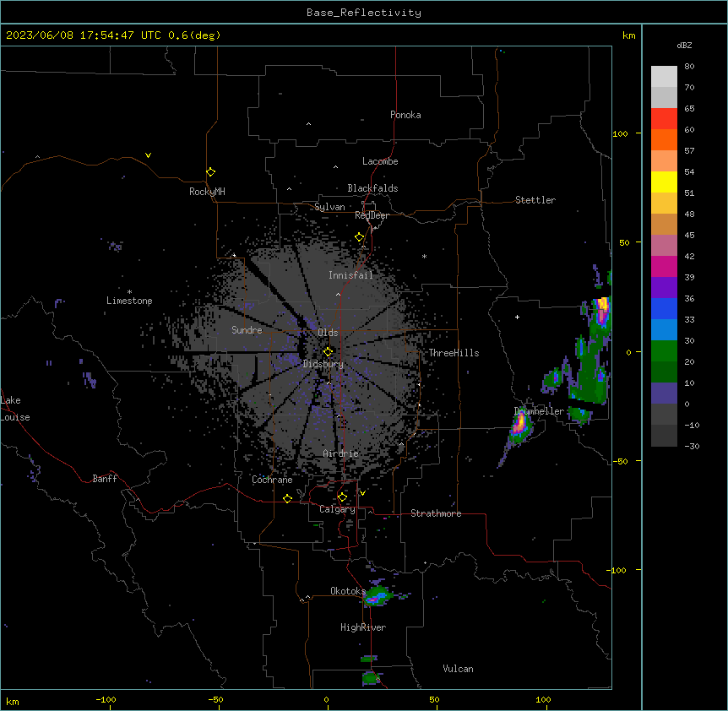Screen dimensions: 728x711
Task: Select the intense storm cell over Drumheller
Action: pyautogui.click(x=519, y=425)
